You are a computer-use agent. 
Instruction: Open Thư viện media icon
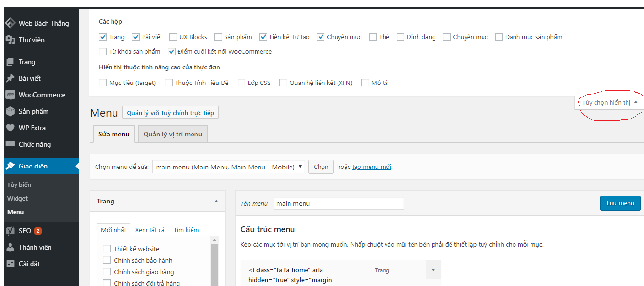pyautogui.click(x=10, y=40)
